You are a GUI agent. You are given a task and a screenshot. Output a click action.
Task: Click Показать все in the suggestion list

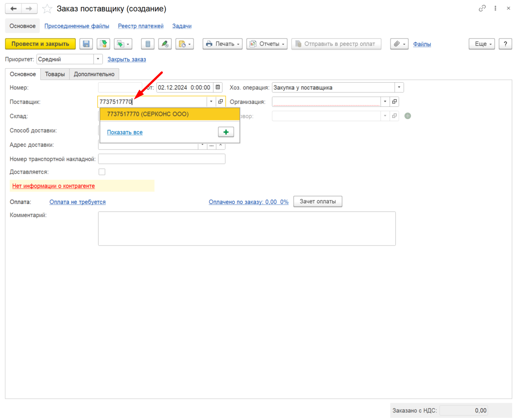pyautogui.click(x=125, y=133)
